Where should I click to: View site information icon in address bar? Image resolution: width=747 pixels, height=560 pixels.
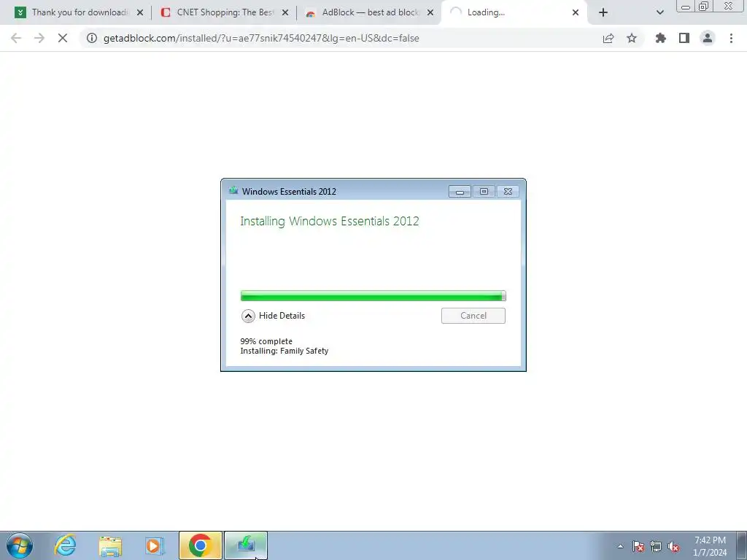click(x=91, y=38)
